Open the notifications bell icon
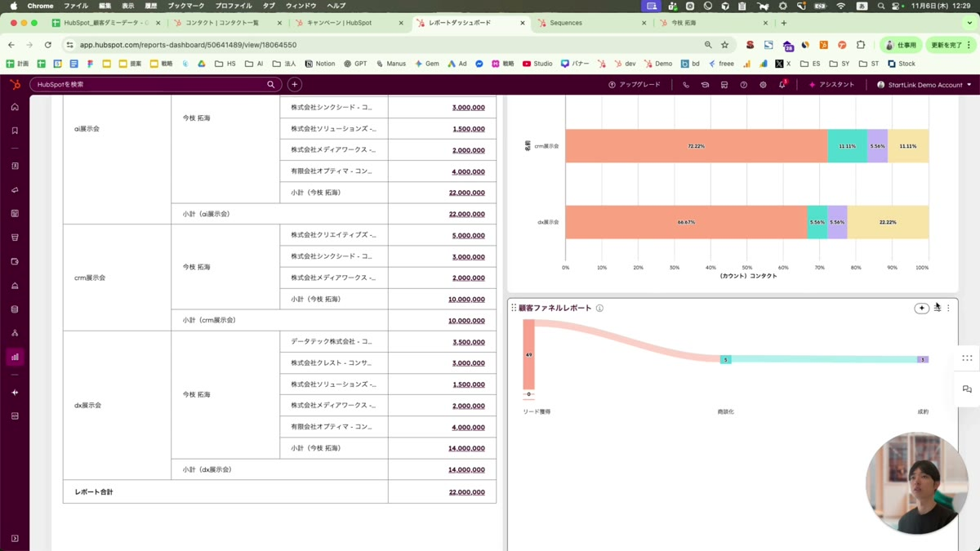This screenshot has height=551, width=980. tap(782, 85)
